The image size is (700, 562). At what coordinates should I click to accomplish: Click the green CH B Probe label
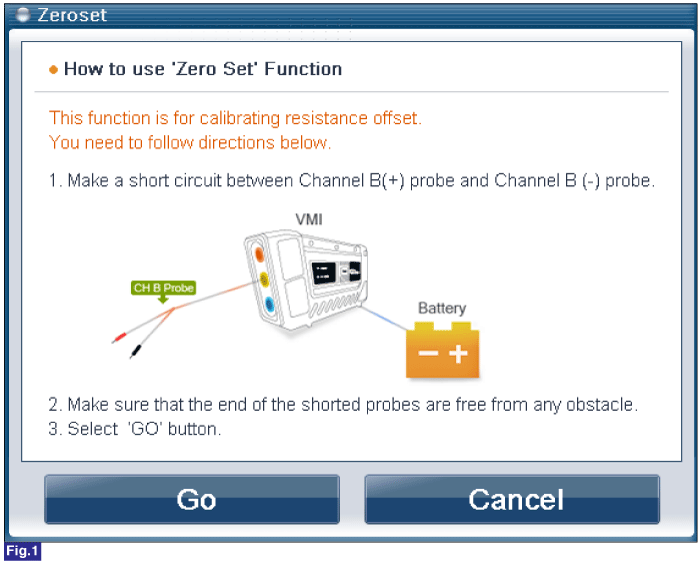point(163,288)
